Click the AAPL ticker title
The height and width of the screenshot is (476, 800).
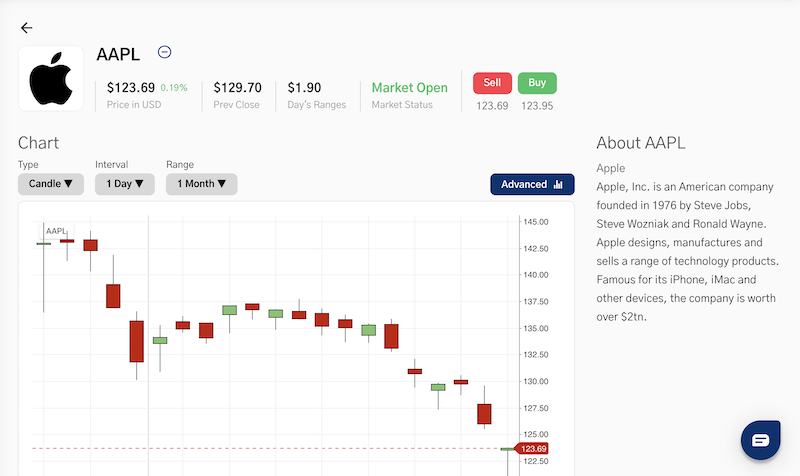[118, 54]
